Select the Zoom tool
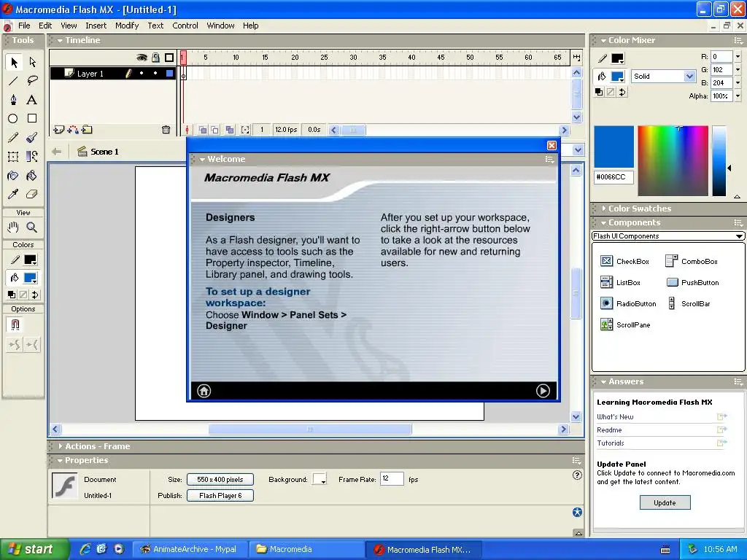 (x=32, y=227)
